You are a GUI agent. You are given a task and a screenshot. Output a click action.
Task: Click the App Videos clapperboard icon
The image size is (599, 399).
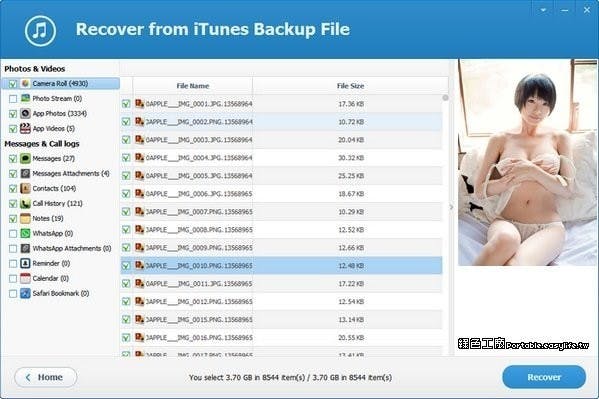[25, 128]
